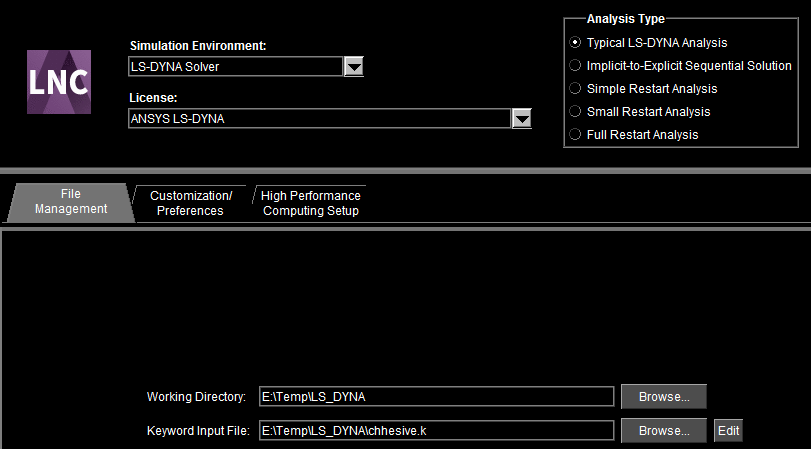Open the Simulation Environment dropdown arrow
Viewport: 811px width, 449px height.
click(x=354, y=67)
